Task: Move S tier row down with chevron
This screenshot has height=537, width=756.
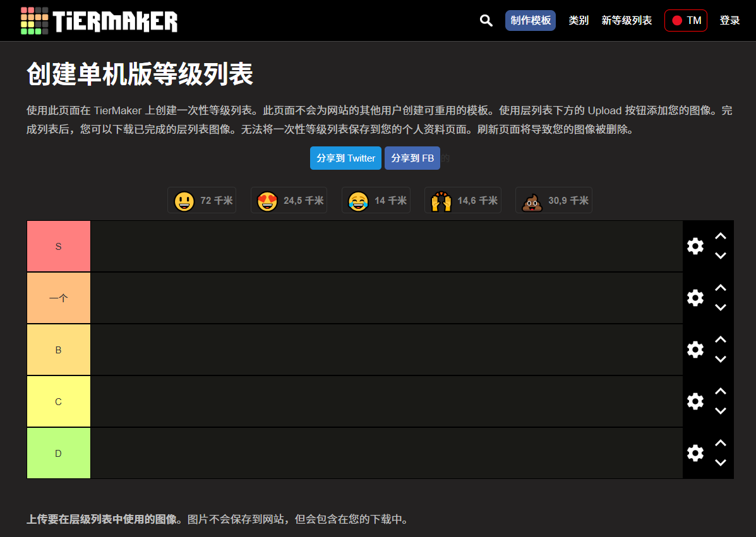Action: coord(720,256)
